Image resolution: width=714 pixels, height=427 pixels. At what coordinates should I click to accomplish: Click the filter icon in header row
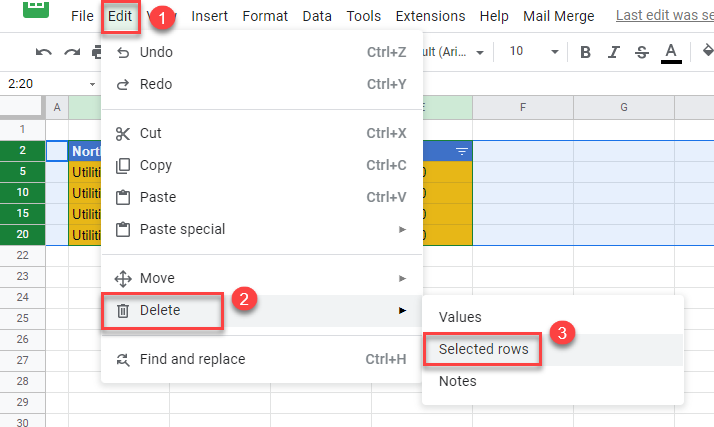coord(461,151)
